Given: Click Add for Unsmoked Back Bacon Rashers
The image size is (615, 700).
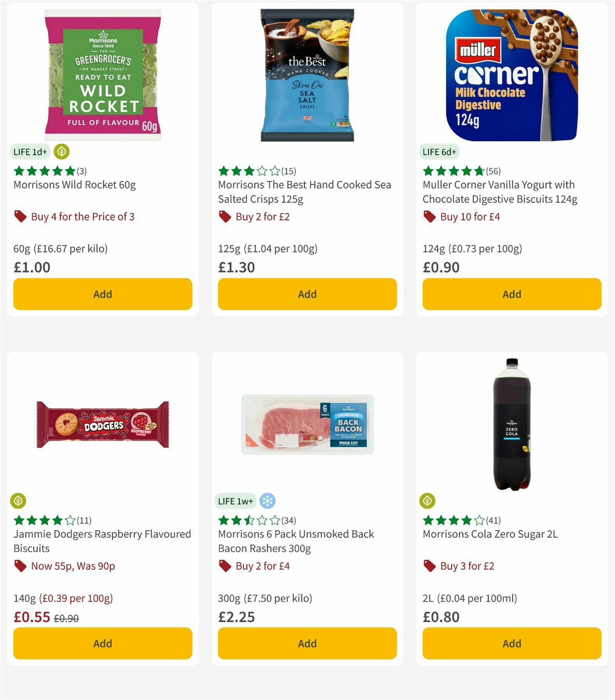Looking at the screenshot, I should (307, 643).
